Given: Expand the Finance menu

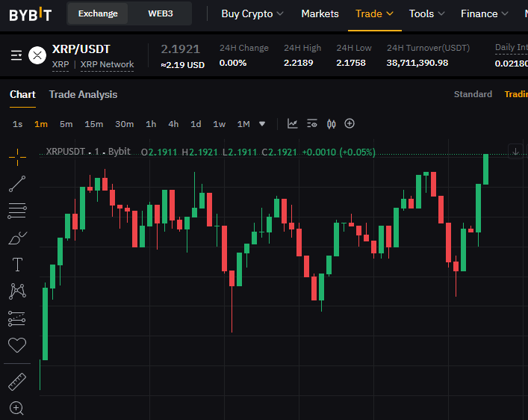Looking at the screenshot, I should [x=484, y=13].
